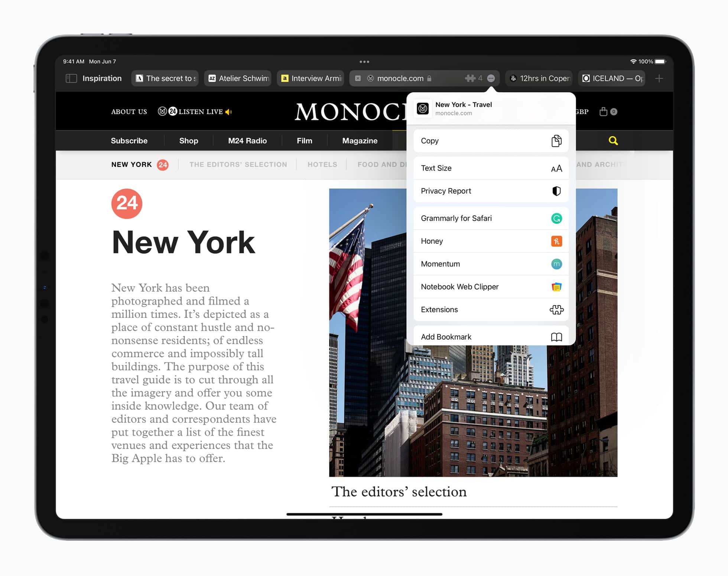Open the Inspiration tab group

click(x=95, y=79)
